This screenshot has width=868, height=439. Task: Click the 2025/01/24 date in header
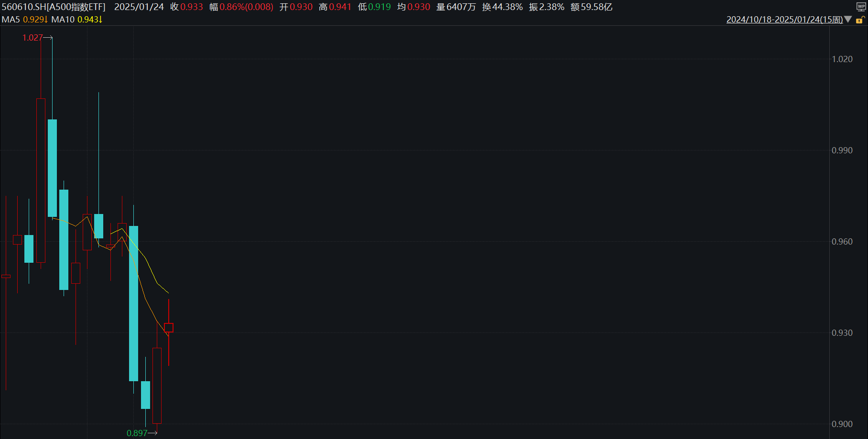139,7
